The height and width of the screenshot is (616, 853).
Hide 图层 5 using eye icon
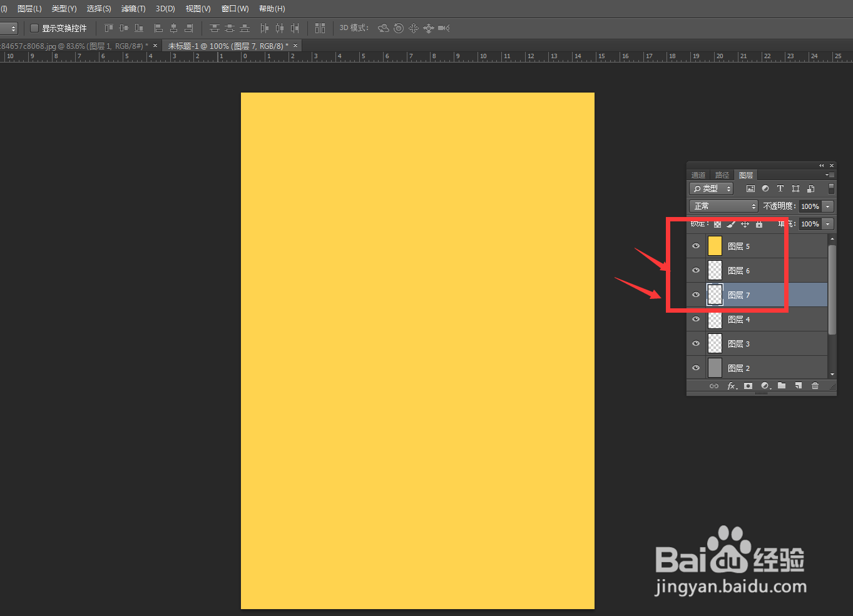click(696, 246)
